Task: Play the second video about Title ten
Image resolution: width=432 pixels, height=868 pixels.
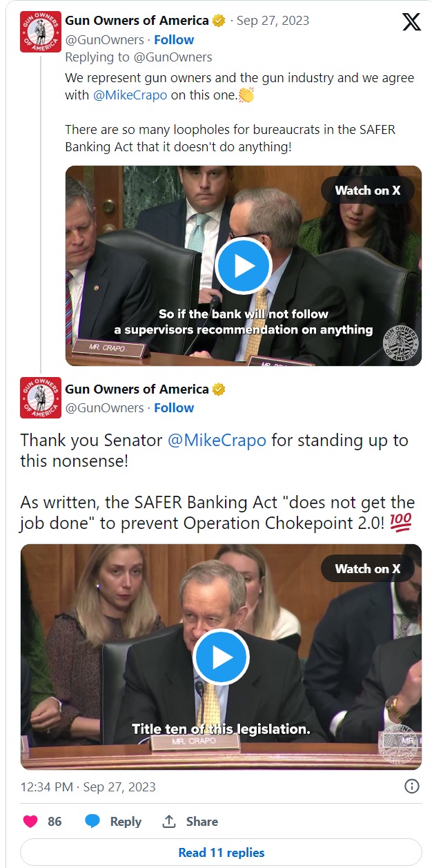Action: coord(221,657)
